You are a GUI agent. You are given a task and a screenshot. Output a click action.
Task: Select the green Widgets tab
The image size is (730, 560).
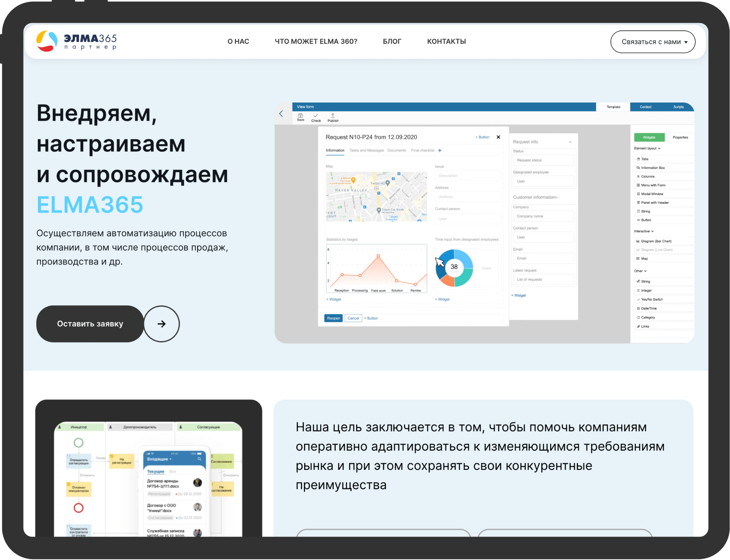coord(649,138)
